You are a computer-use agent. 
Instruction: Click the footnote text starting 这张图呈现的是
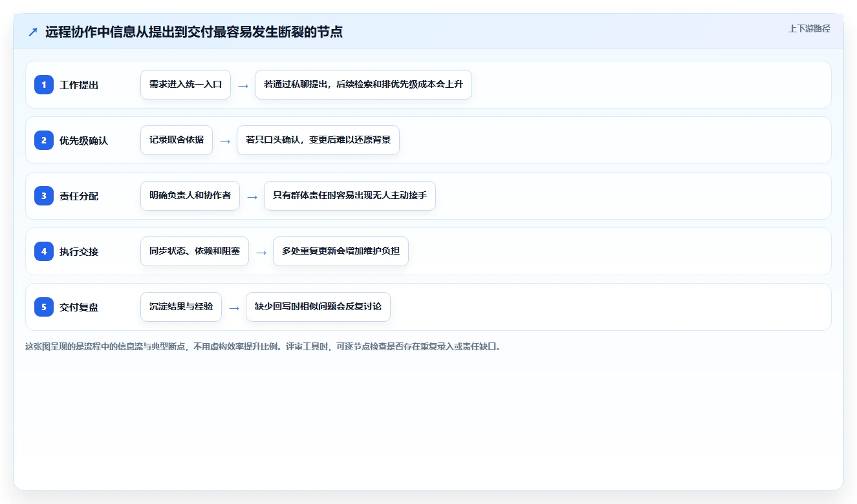[263, 346]
